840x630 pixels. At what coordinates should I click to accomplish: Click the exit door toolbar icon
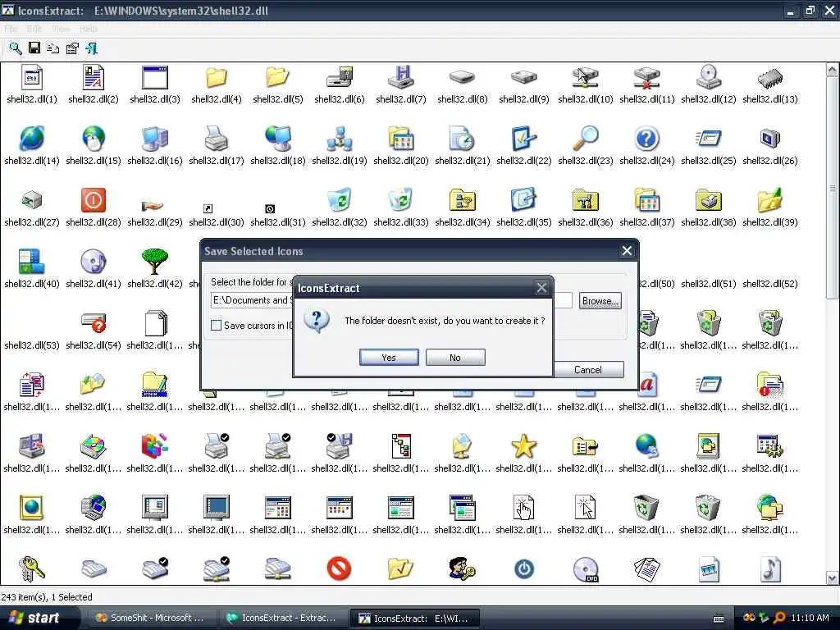click(92, 48)
